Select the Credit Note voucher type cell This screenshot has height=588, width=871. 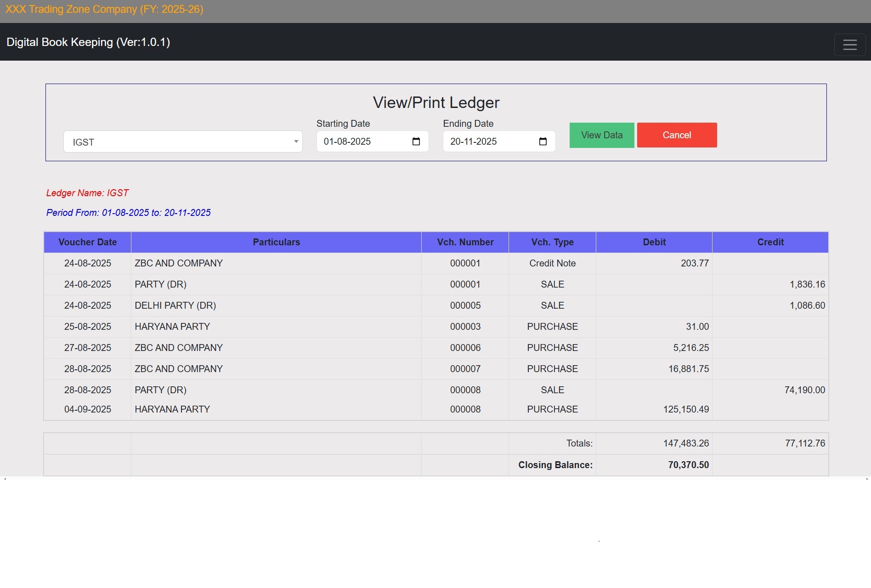pos(552,263)
